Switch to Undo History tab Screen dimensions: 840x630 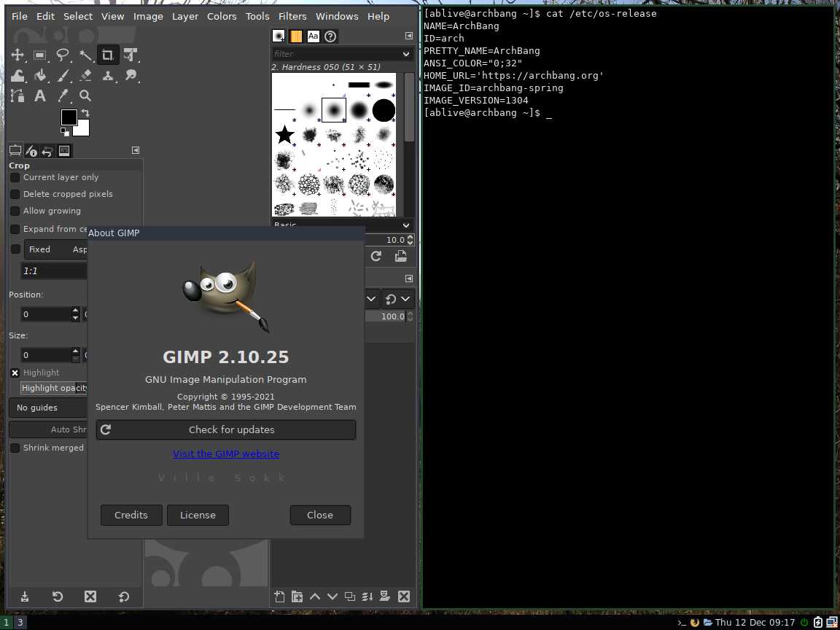click(47, 151)
